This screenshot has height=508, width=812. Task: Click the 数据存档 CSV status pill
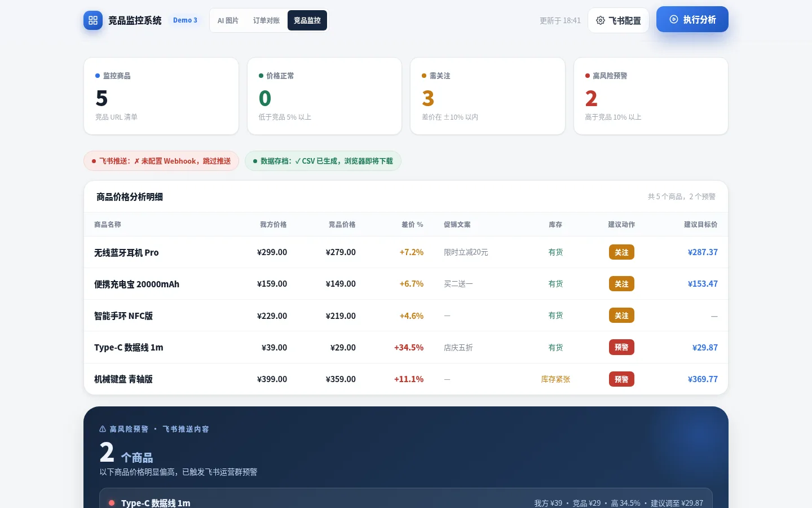coord(323,161)
